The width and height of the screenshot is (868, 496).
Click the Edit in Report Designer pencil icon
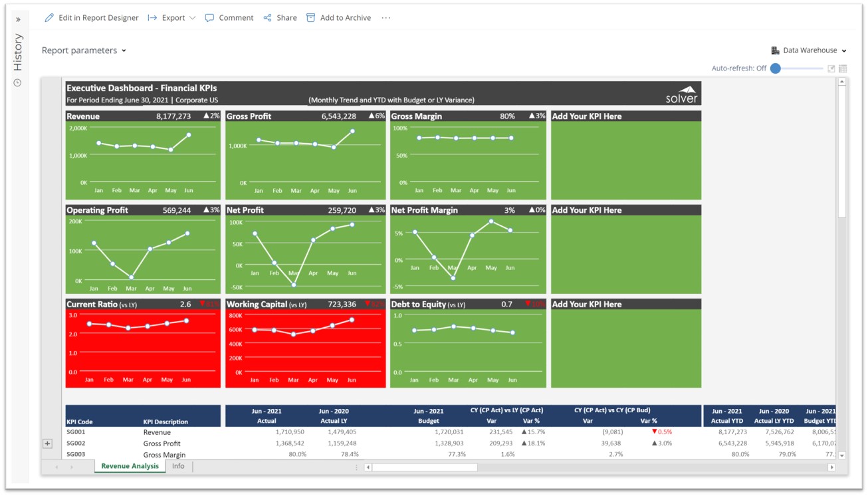[49, 18]
